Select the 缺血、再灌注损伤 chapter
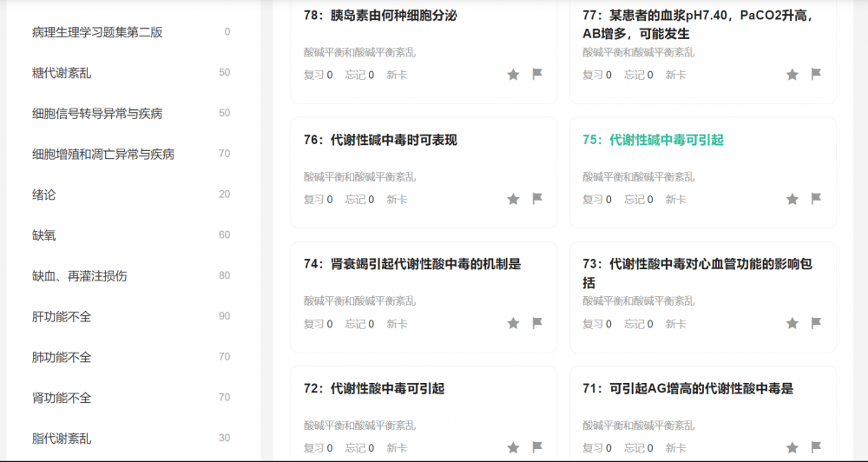Screen dimensions: 868x462 tap(79, 276)
